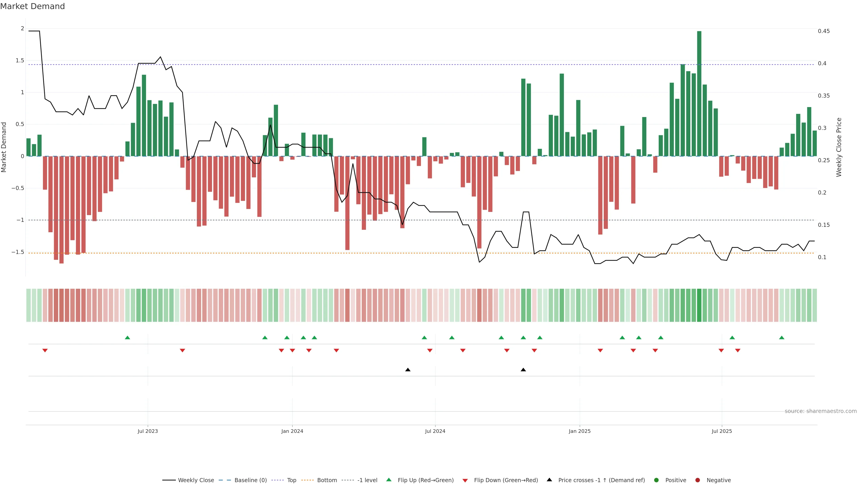Click the Weekly Close Price axis title
Image resolution: width=868 pixels, height=488 pixels.
(839, 147)
